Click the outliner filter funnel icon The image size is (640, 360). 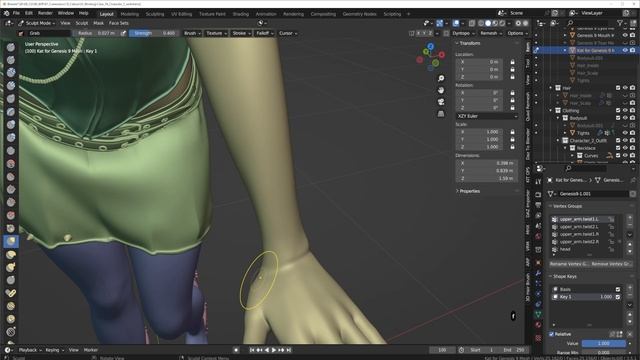coord(620,23)
